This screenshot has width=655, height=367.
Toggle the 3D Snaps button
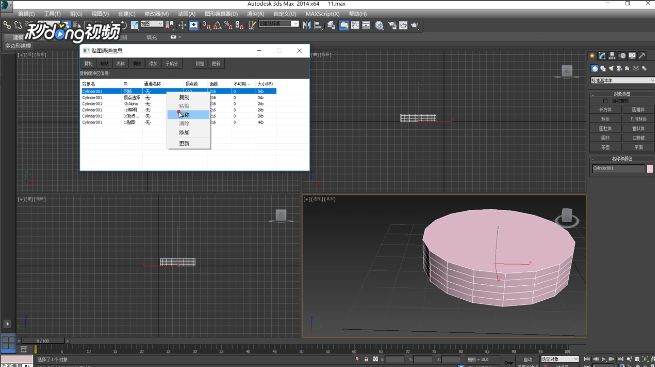(207, 25)
